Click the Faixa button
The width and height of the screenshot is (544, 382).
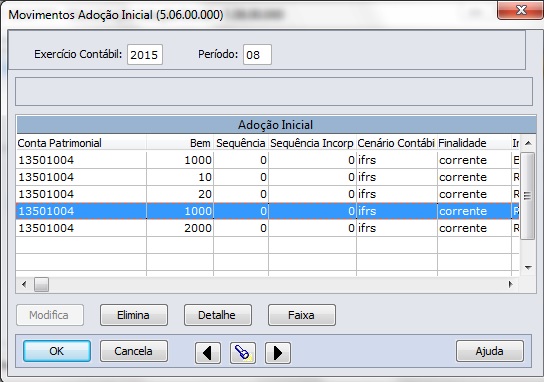point(301,315)
